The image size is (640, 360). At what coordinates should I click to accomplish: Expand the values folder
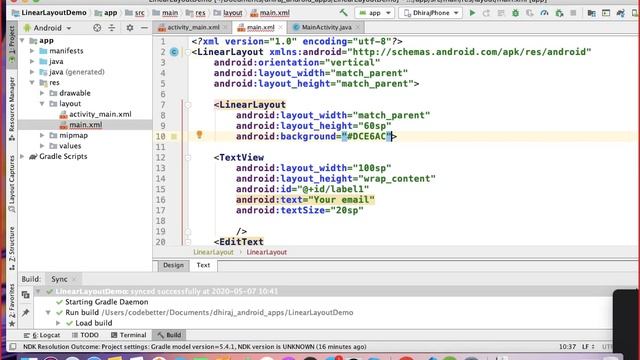coord(42,146)
